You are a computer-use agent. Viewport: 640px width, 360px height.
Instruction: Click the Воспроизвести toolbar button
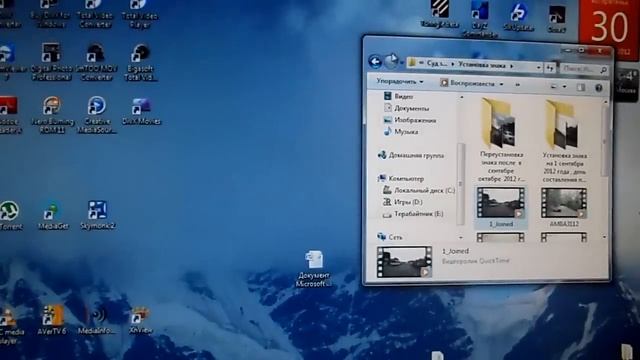pos(468,83)
